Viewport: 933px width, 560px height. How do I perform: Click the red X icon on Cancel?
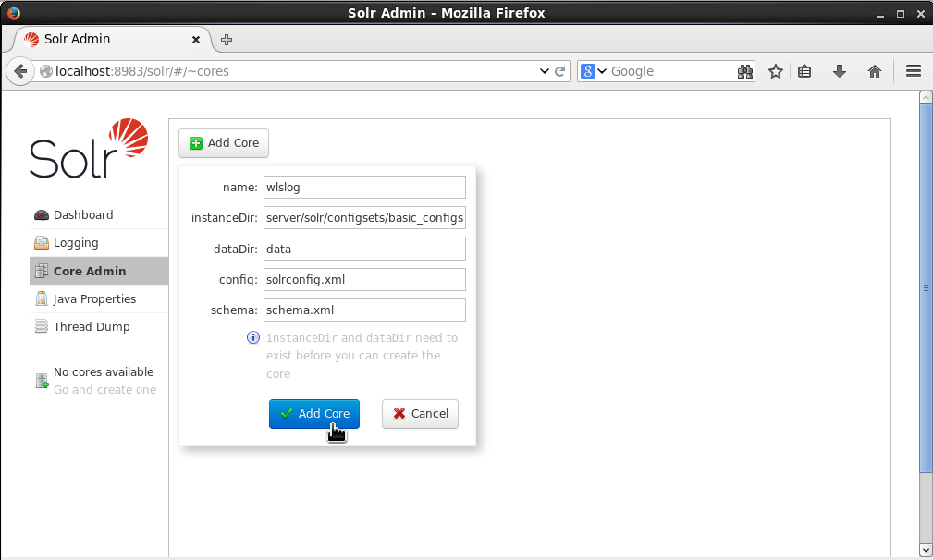pos(399,413)
